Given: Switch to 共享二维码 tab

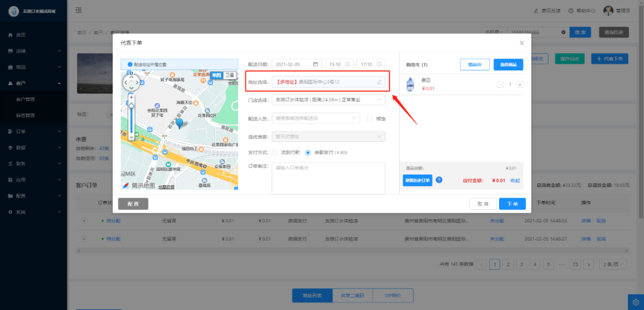Looking at the screenshot, I should pos(352,296).
